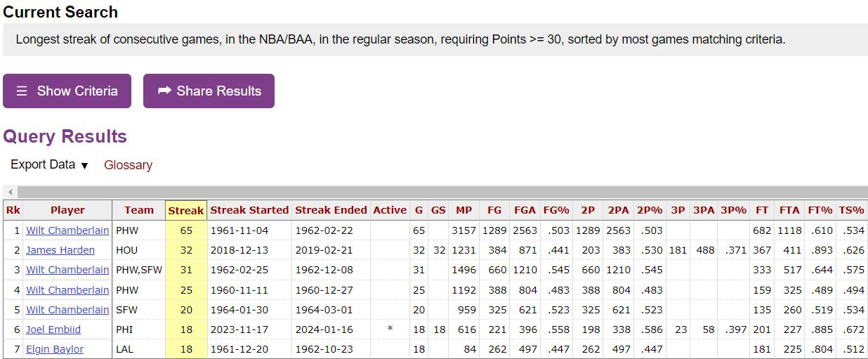Viewport: 868px width, 359px height.
Task: Sort by Active column header
Action: click(x=390, y=210)
